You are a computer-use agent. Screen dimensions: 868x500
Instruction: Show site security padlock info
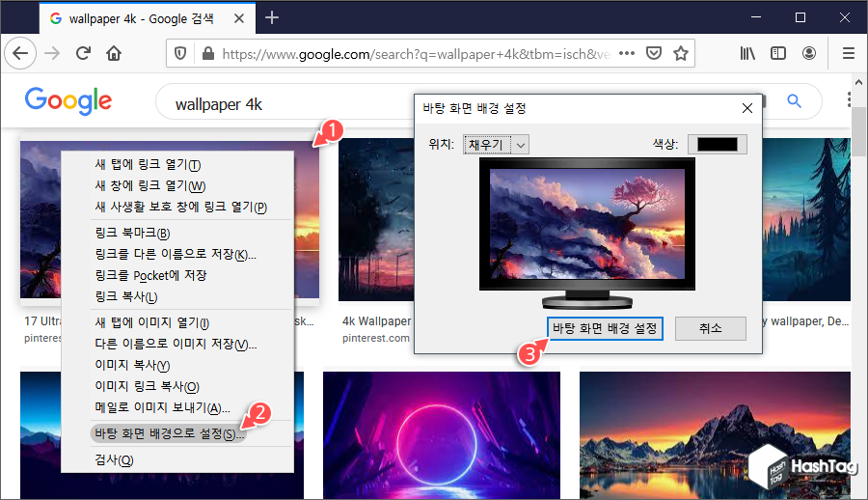pyautogui.click(x=208, y=53)
